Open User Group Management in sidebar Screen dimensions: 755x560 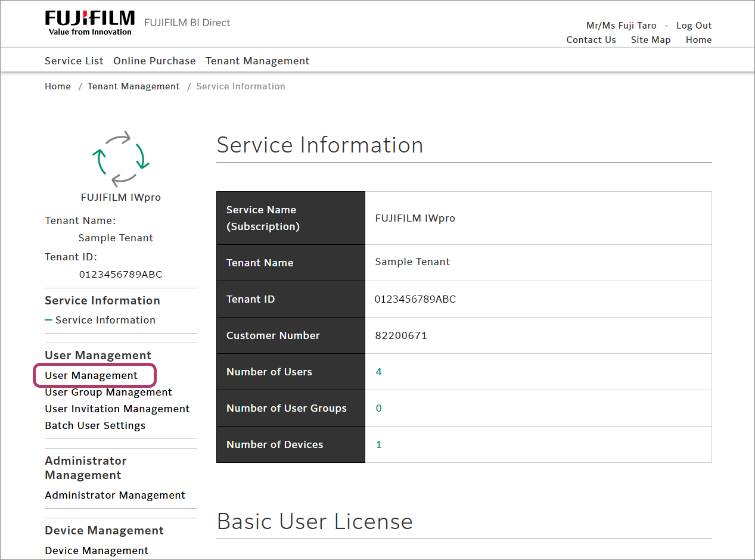pos(108,392)
